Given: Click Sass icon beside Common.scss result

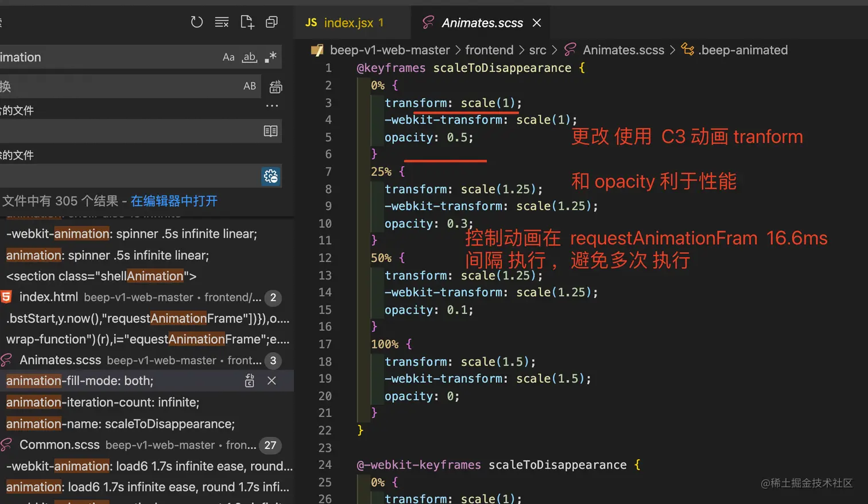Looking at the screenshot, I should (x=6, y=445).
